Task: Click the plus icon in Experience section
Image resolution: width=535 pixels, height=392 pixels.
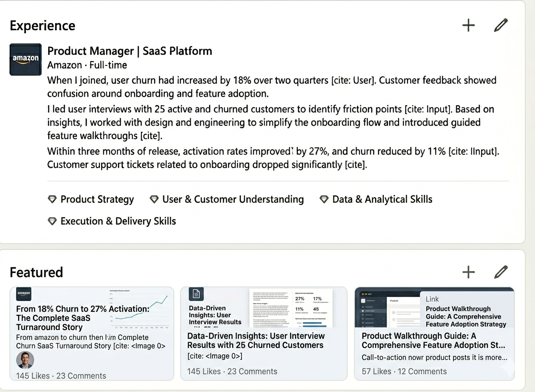Action: click(x=468, y=25)
